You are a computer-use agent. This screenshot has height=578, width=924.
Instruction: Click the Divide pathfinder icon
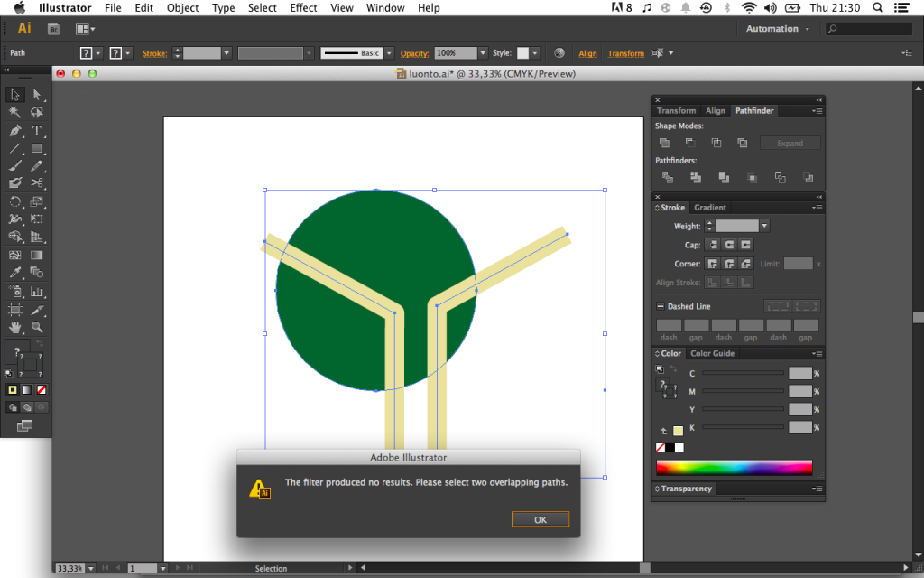[667, 178]
